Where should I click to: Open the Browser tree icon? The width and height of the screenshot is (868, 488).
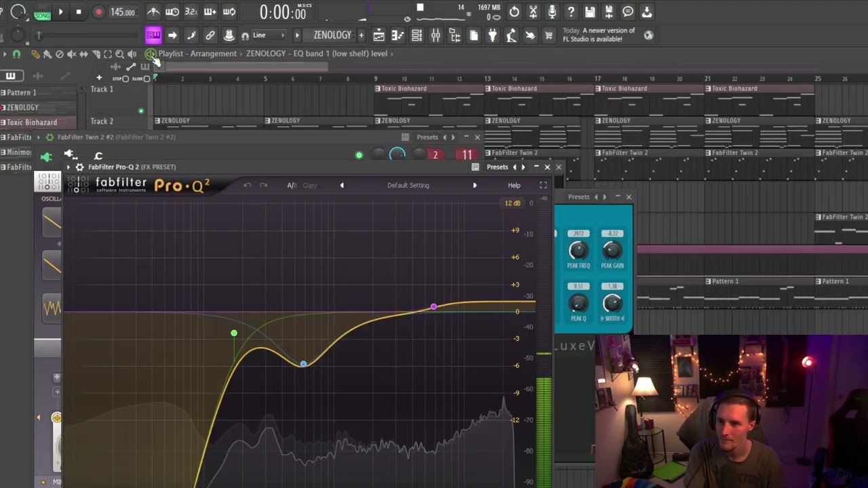454,35
